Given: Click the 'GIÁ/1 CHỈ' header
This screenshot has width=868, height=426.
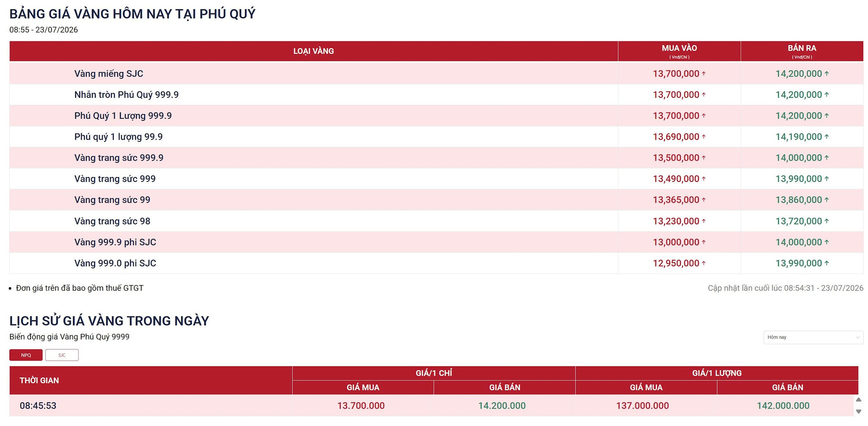Looking at the screenshot, I should (434, 373).
